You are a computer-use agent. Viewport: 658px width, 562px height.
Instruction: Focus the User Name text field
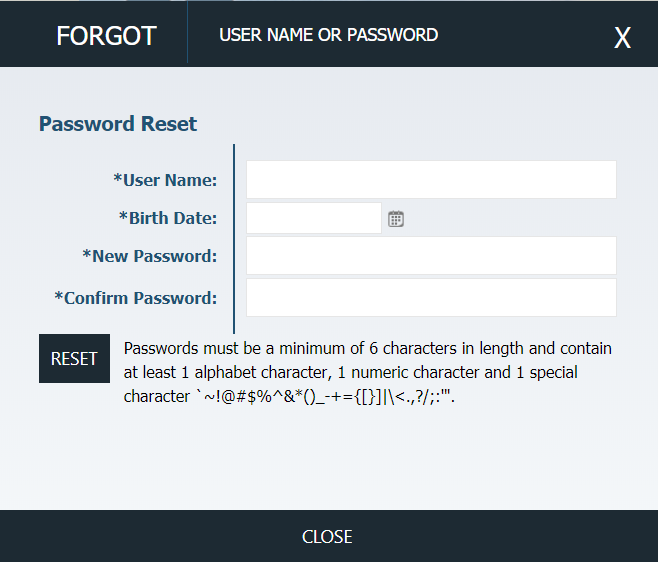[431, 180]
